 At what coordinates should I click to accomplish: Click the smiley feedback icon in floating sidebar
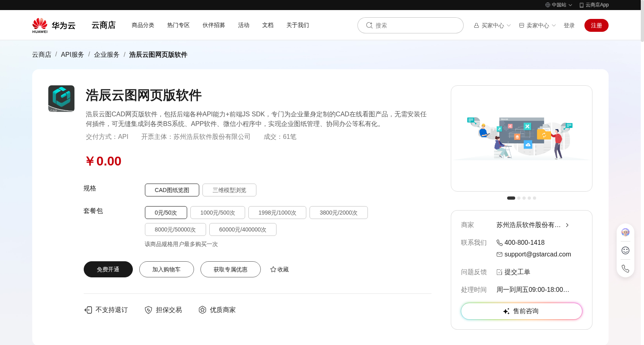click(x=625, y=250)
